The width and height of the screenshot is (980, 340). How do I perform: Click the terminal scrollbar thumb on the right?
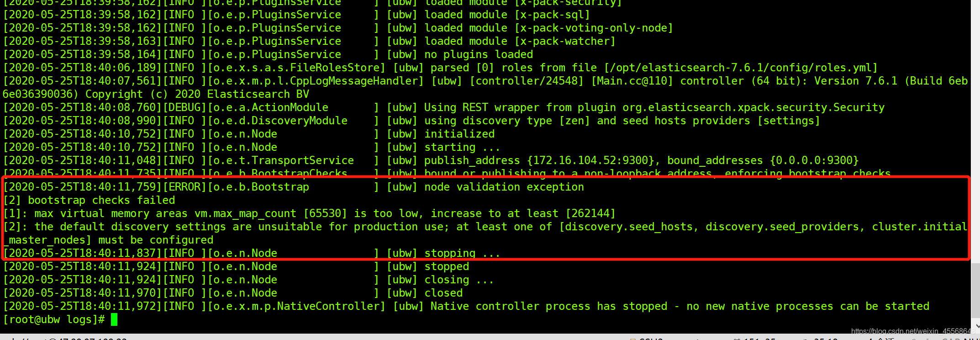975,289
